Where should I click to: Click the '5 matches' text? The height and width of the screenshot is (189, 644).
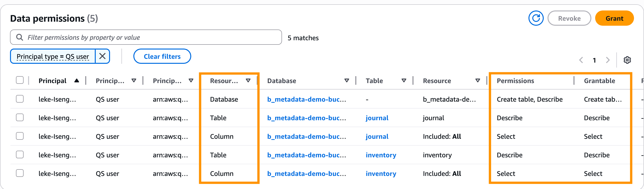coord(303,38)
